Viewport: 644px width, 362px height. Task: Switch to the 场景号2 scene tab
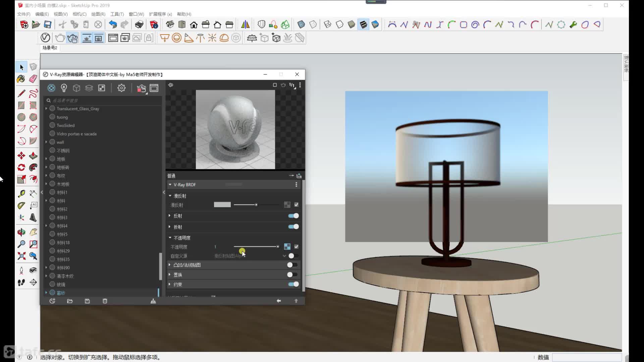click(50, 48)
